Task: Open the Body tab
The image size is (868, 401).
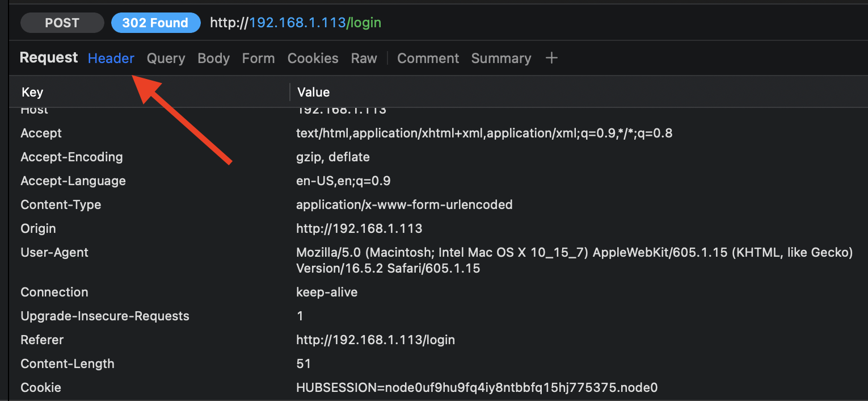Action: (213, 57)
